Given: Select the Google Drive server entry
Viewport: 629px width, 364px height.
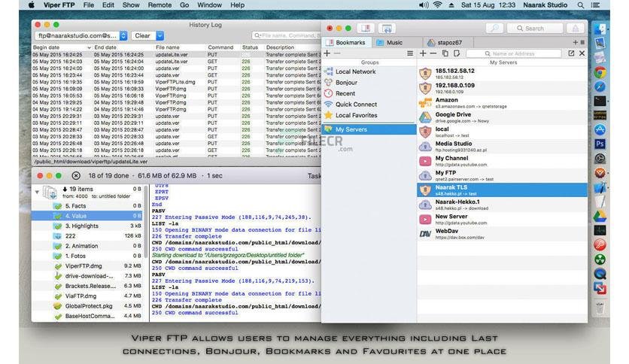Looking at the screenshot, I should (x=503, y=117).
